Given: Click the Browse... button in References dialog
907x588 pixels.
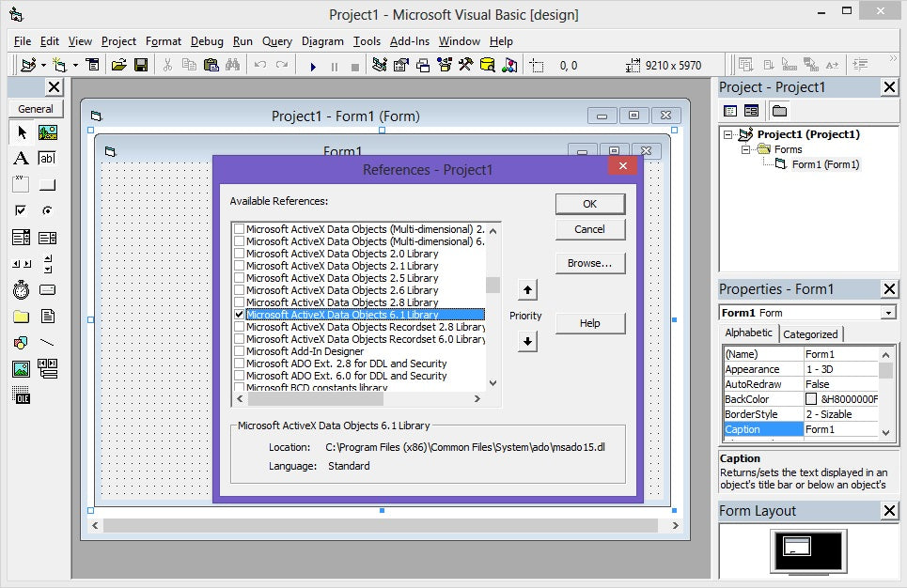Looking at the screenshot, I should 589,264.
